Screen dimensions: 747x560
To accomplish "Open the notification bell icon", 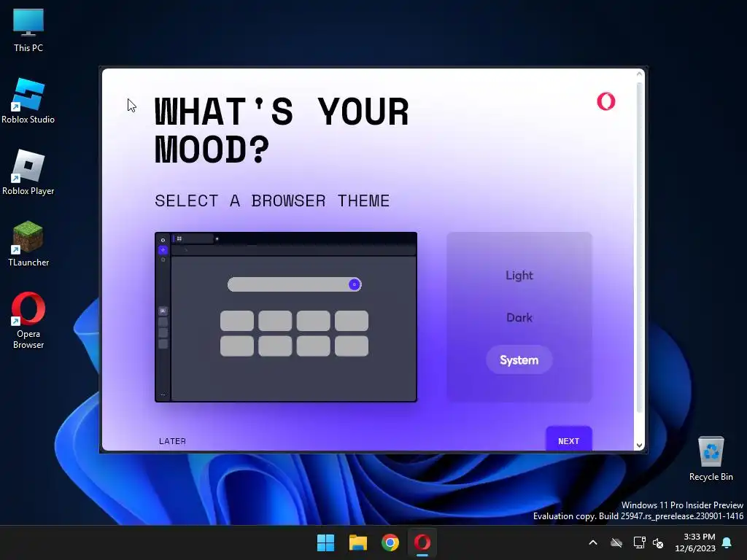I will tap(727, 542).
